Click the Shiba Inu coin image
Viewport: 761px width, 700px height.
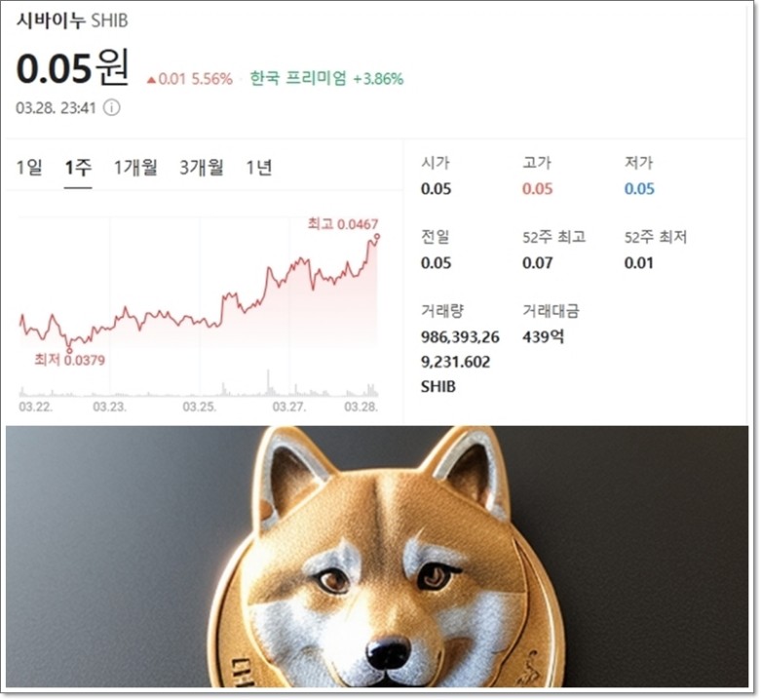tap(377, 557)
